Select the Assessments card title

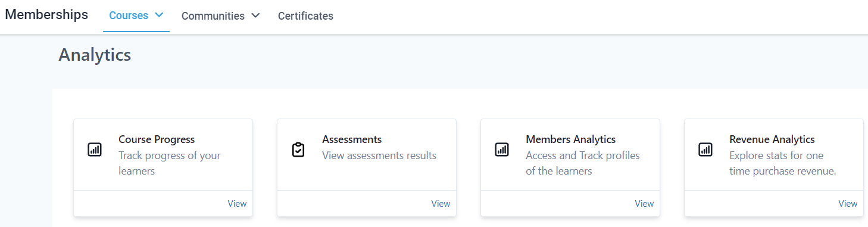pyautogui.click(x=352, y=139)
